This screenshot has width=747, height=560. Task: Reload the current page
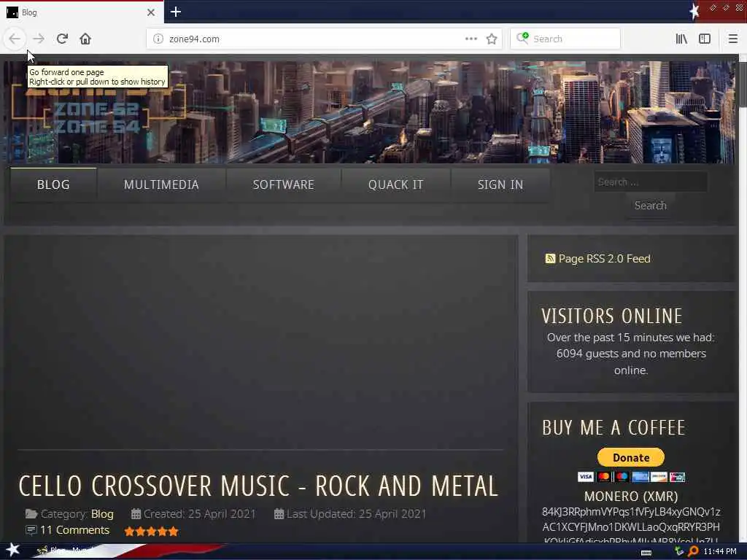(62, 39)
